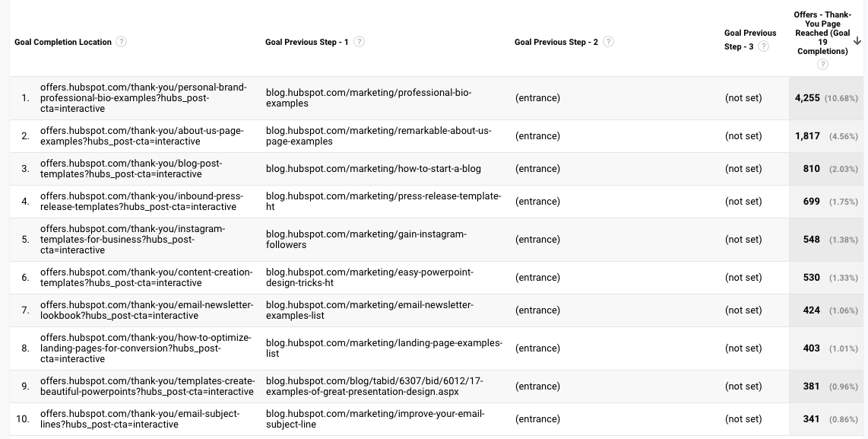The width and height of the screenshot is (868, 439).
Task: Toggle sort arrow on Goal 19 Completions column
Action: [x=857, y=41]
